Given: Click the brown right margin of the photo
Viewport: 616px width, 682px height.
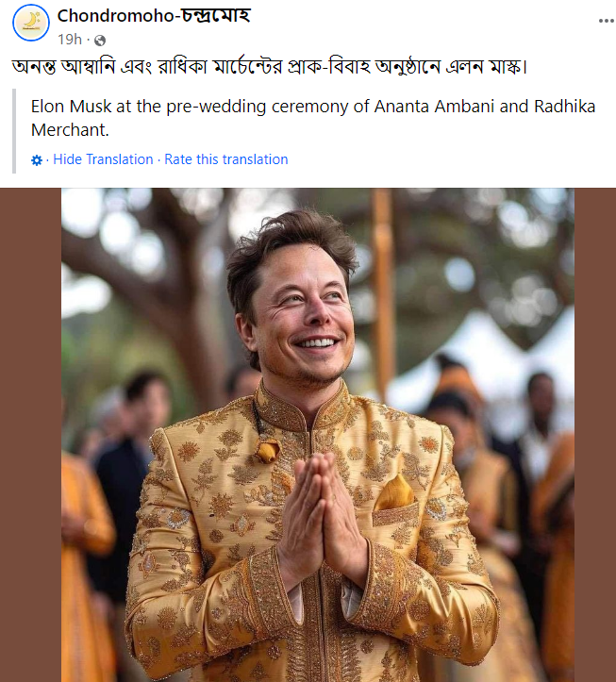Looking at the screenshot, I should (594, 434).
